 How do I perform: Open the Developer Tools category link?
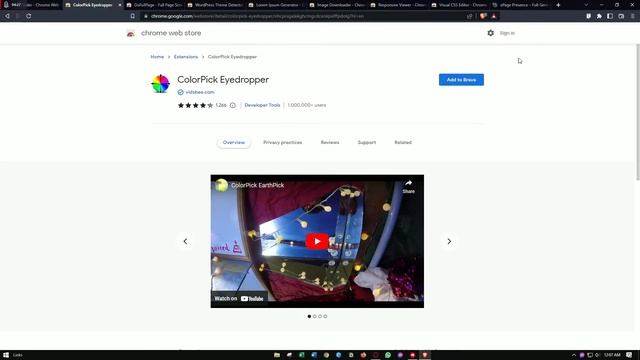pos(262,105)
